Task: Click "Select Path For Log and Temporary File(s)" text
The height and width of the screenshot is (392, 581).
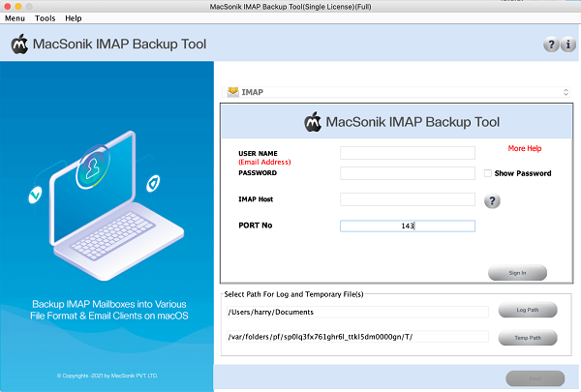Action: [x=293, y=294]
